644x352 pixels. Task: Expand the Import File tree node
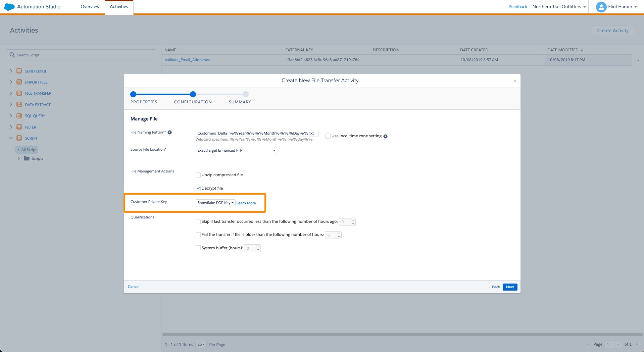[11, 82]
